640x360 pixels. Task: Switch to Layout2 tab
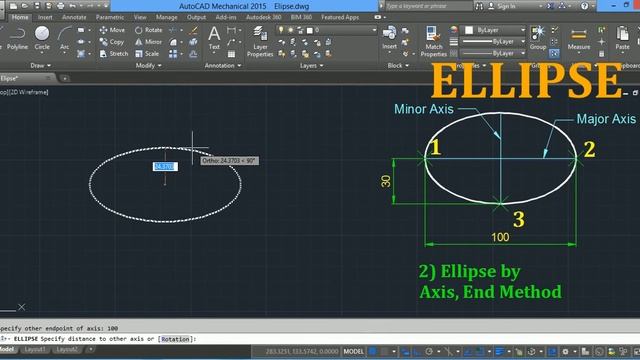click(67, 350)
